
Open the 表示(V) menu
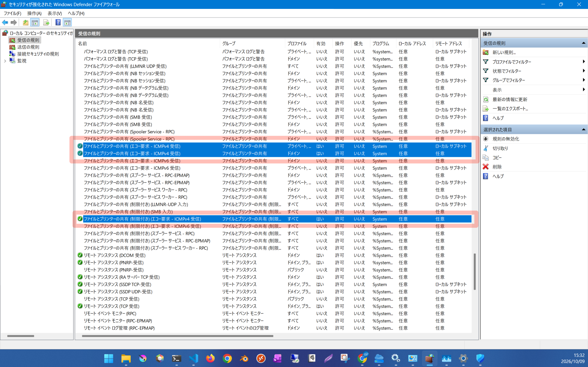point(55,13)
